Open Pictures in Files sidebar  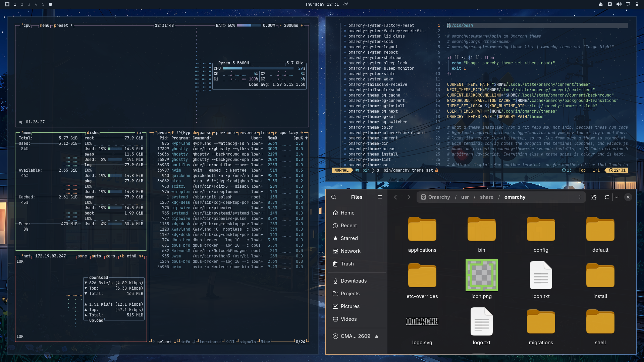tap(357, 306)
